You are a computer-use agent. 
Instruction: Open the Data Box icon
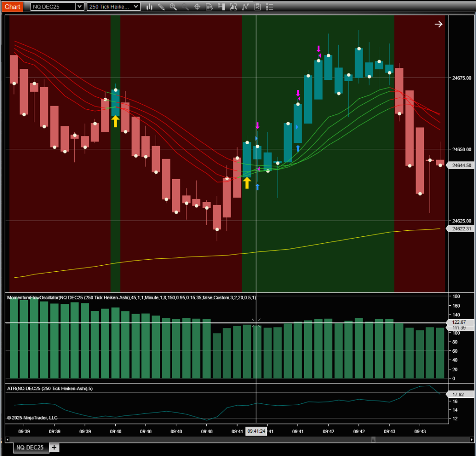pyautogui.click(x=209, y=7)
